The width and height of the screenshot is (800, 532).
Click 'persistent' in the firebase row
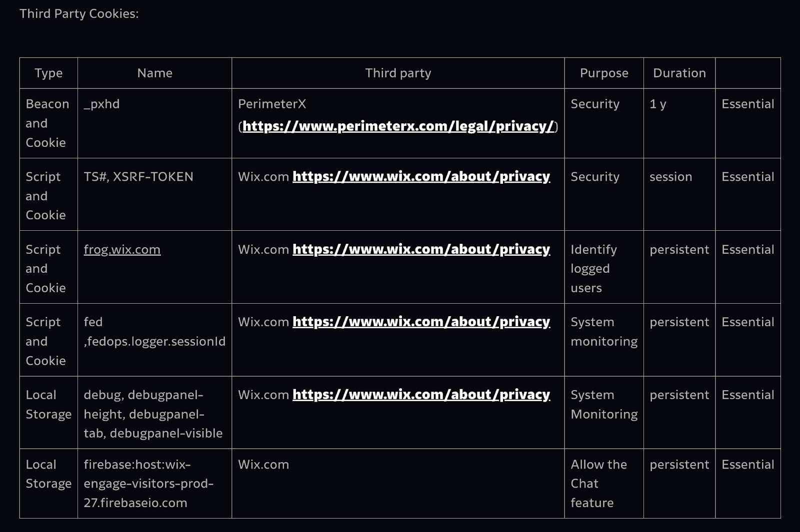point(679,464)
